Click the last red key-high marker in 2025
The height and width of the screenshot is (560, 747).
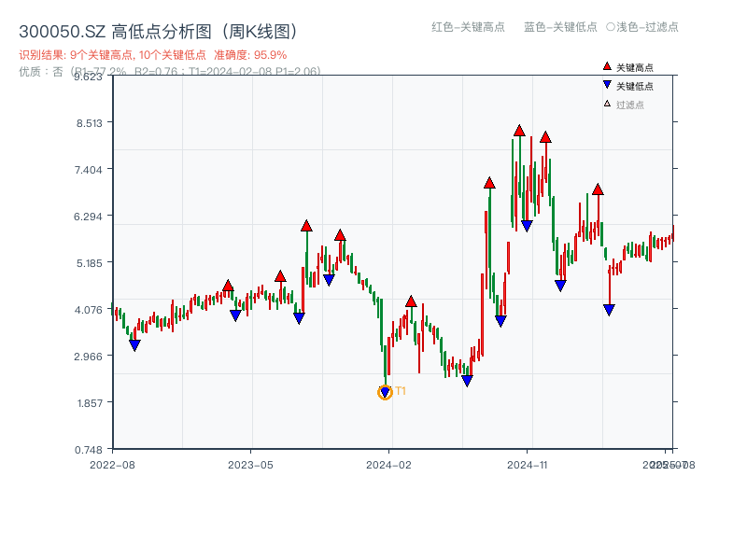(x=598, y=189)
